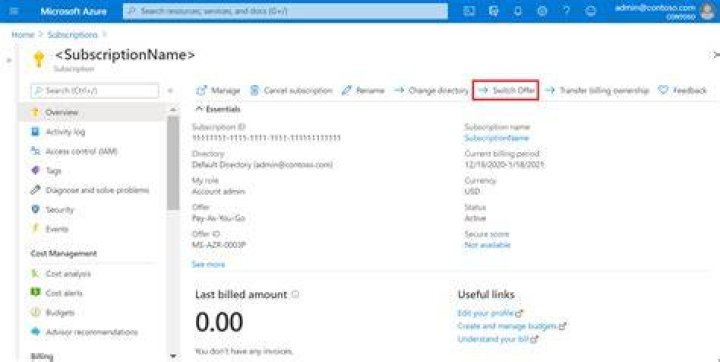Open the admin@contoso.com account avatar
Image resolution: width=720 pixels, height=362 pixels.
708,11
